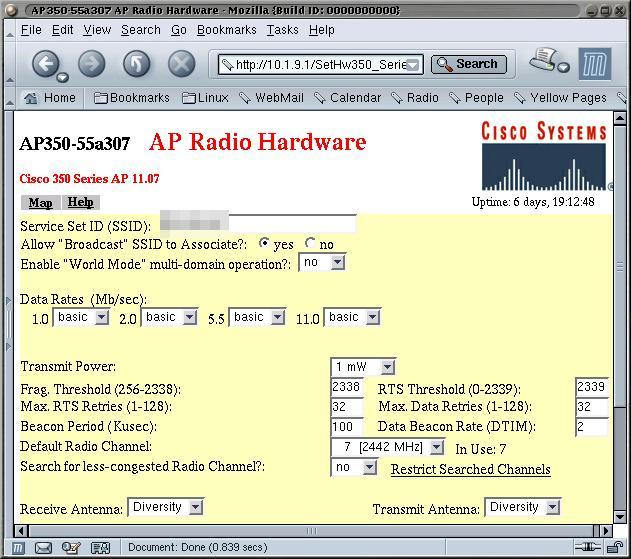Open Navigator from the status bar icon
631x559 pixels.
click(17, 548)
